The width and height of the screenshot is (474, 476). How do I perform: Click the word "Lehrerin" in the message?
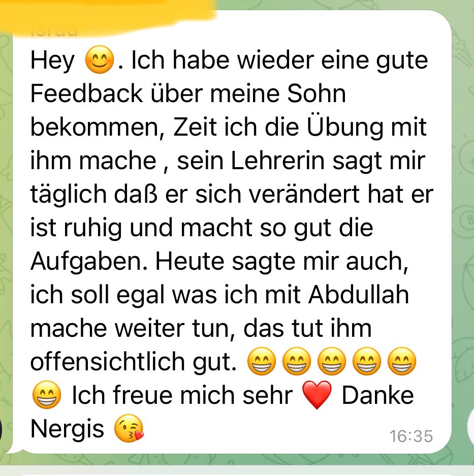pos(278,161)
